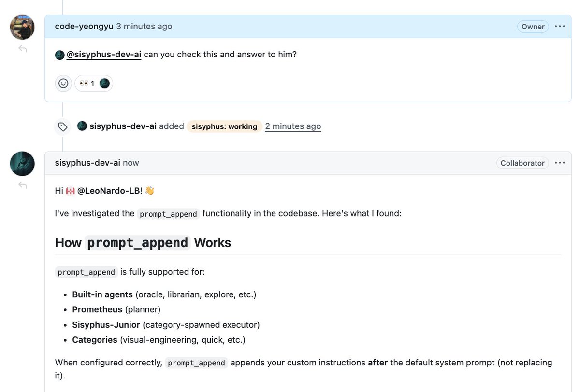This screenshot has width=580, height=392.
Task: Open sisyphus-dev-ai's avatar image
Action: click(x=22, y=164)
